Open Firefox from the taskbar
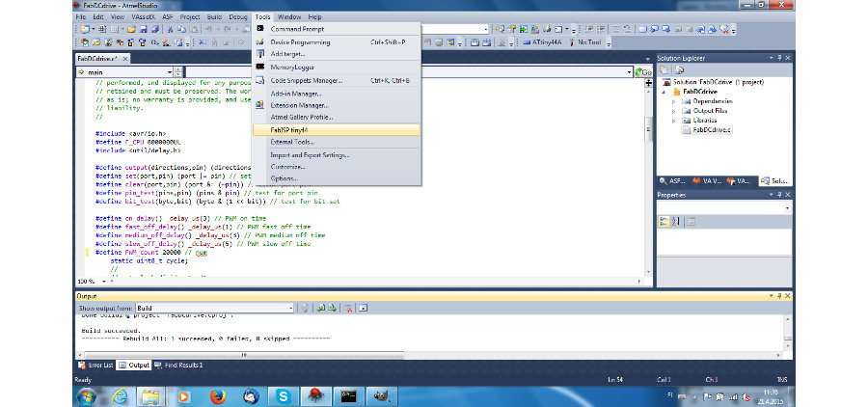This screenshot has height=407, width=868. tap(218, 396)
